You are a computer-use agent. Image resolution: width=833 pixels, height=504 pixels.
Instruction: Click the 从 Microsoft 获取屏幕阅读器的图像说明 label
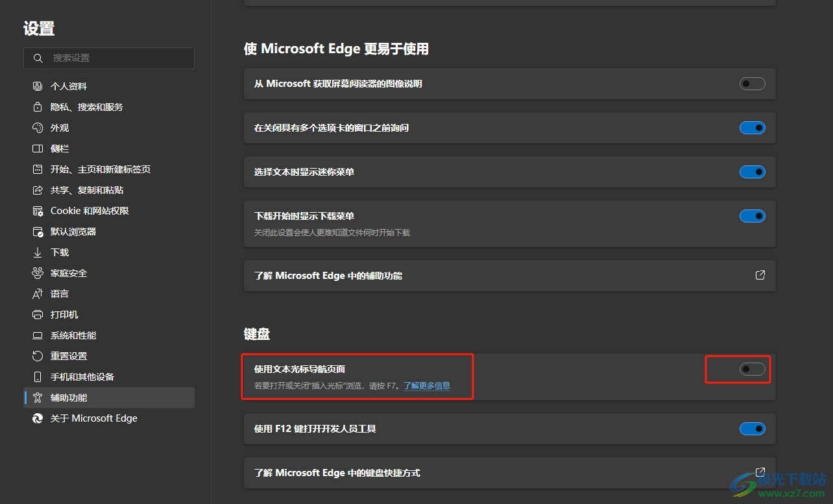click(338, 84)
